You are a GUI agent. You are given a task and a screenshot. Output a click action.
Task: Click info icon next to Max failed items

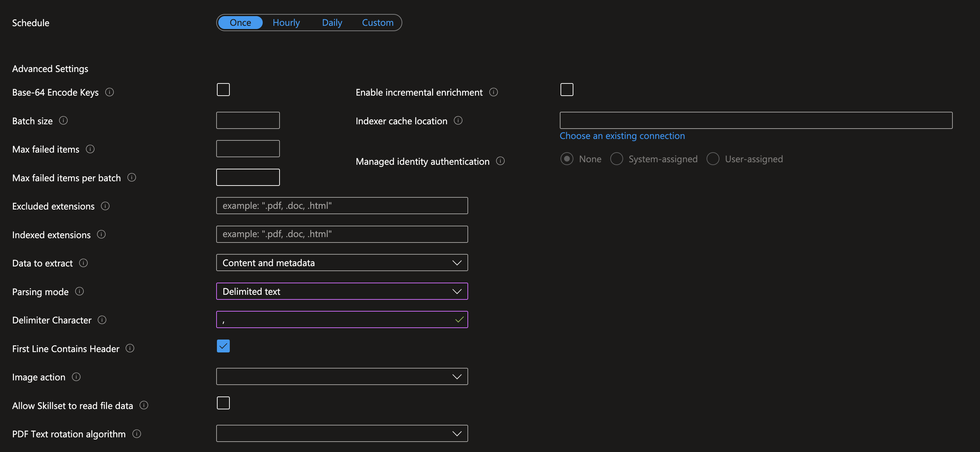tap(90, 149)
